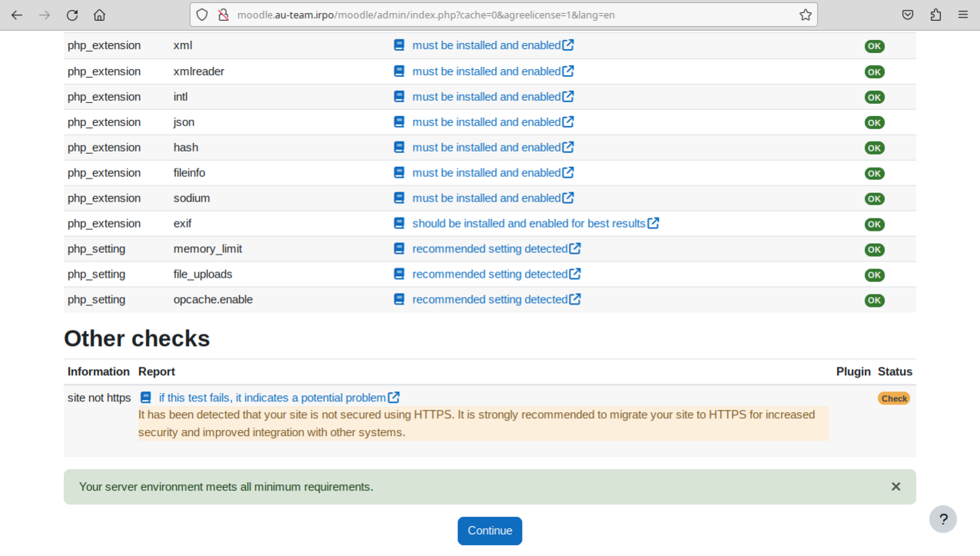
Task: Click the Save to Pocket icon
Action: 908,15
